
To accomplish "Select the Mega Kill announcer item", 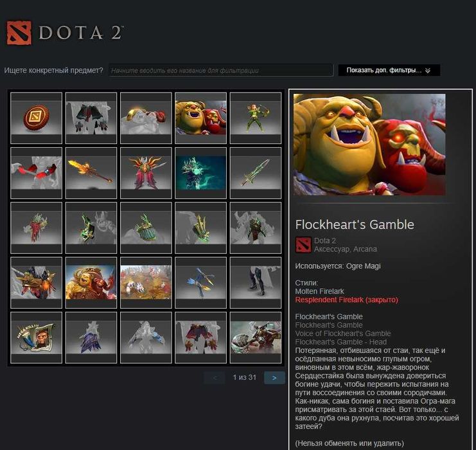I will click(37, 337).
